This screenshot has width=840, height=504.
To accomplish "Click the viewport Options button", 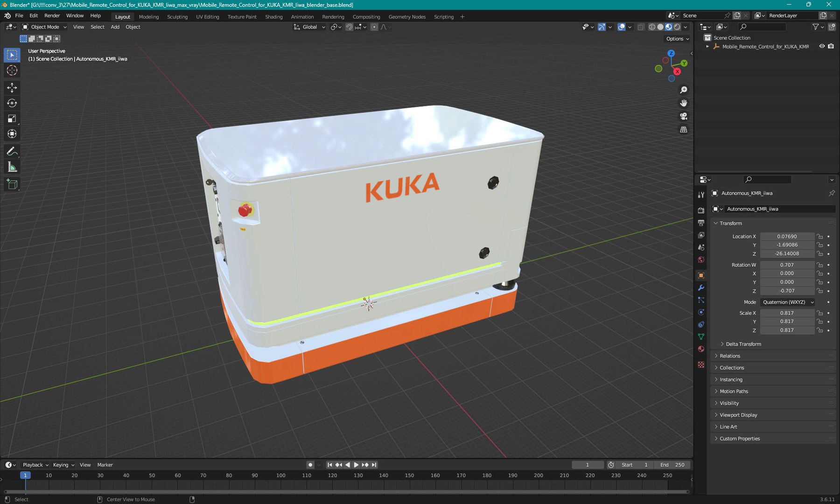I will tap(678, 39).
